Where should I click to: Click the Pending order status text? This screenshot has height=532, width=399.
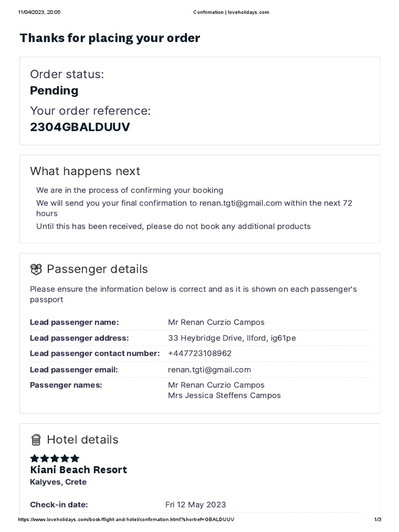point(54,90)
